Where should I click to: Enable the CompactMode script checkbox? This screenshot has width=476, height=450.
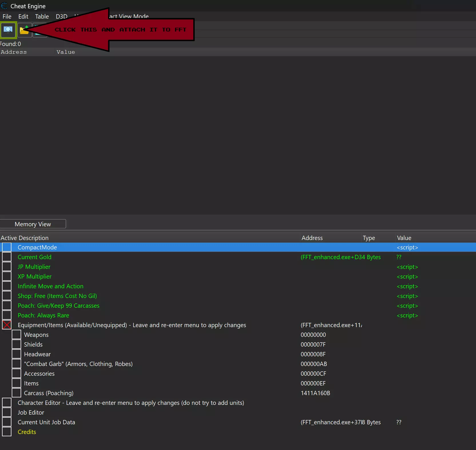(7, 247)
